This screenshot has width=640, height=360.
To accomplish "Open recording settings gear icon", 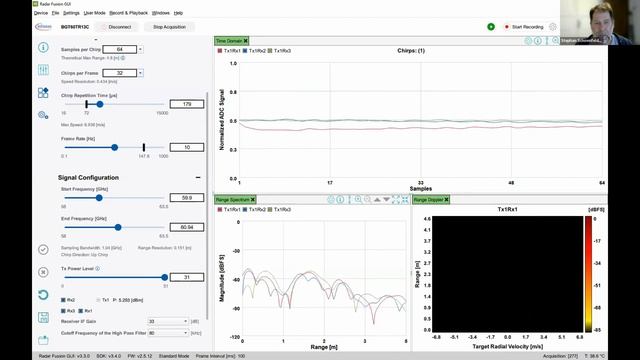I will click(553, 27).
